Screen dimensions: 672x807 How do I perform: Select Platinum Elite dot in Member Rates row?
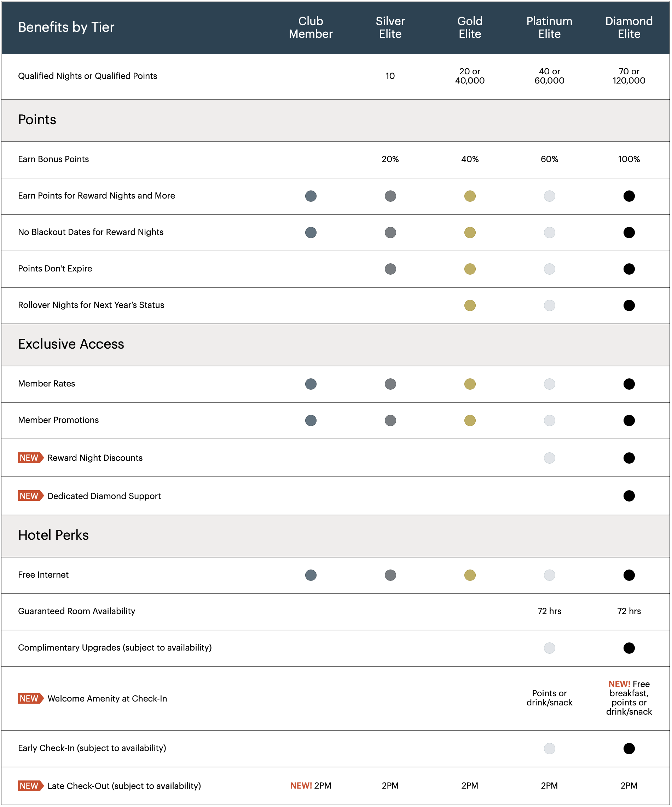549,384
